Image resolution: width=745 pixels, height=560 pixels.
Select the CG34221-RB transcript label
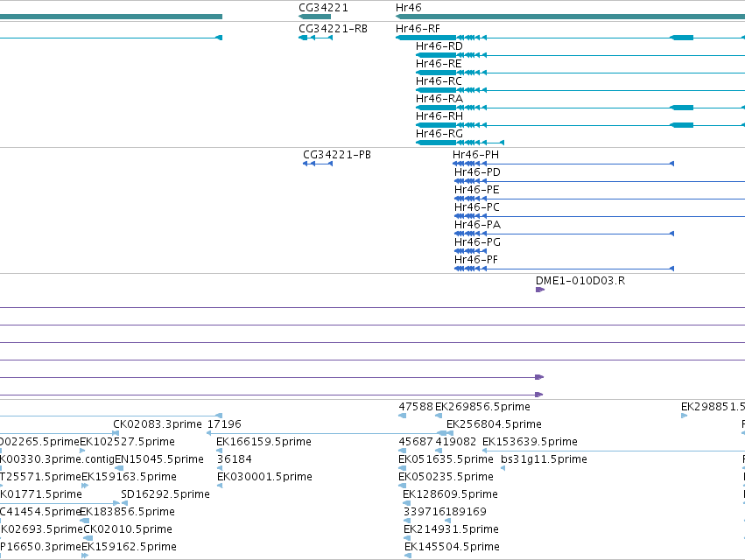333,29
